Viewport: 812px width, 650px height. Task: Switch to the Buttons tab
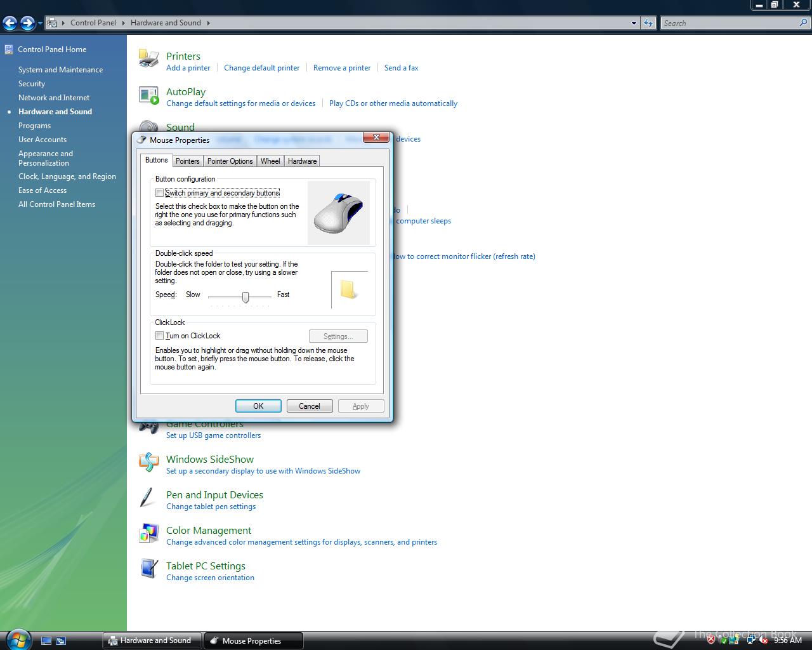coord(156,160)
